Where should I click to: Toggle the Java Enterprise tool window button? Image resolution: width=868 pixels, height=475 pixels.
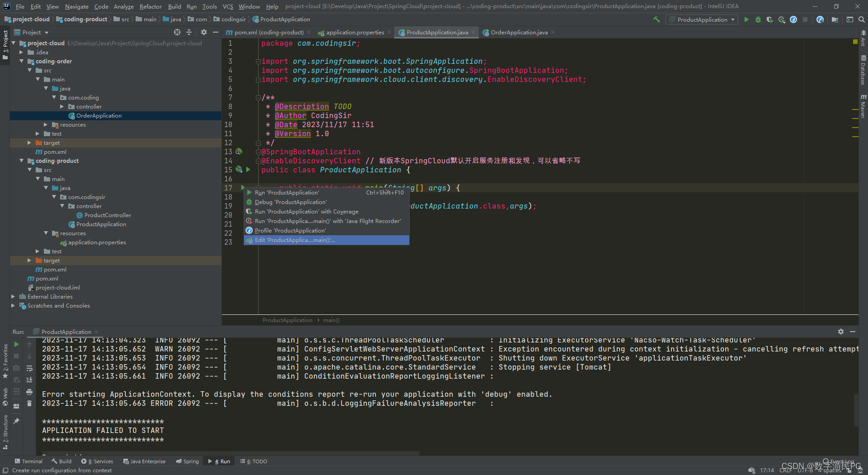coord(144,461)
